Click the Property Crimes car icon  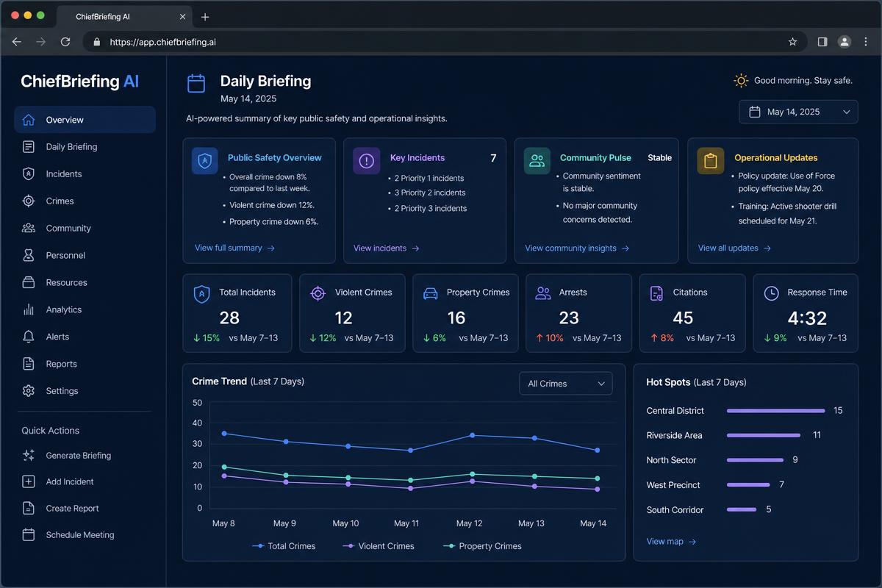tap(431, 293)
